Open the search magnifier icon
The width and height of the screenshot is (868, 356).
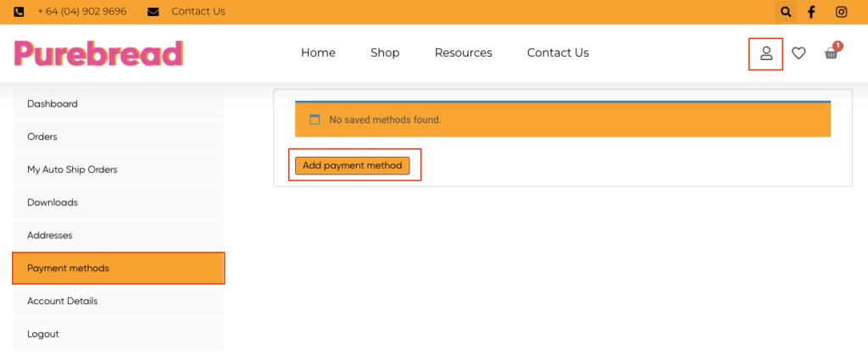click(x=786, y=12)
